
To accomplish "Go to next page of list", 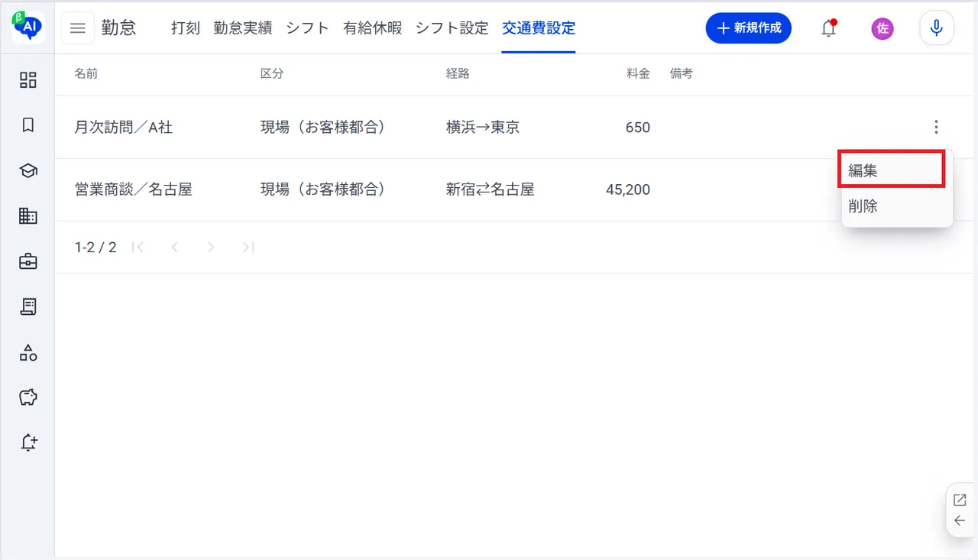I will [x=211, y=247].
